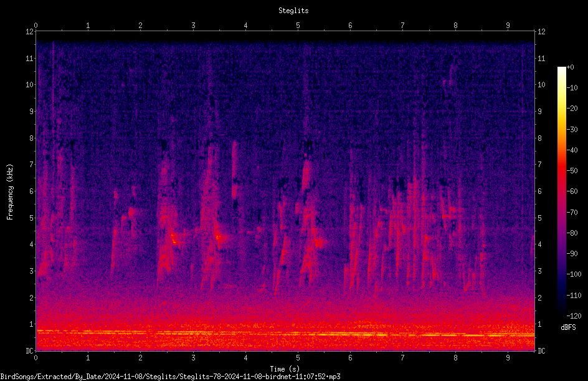
Task: Click the Time (s) axis label
Action: coord(285,369)
